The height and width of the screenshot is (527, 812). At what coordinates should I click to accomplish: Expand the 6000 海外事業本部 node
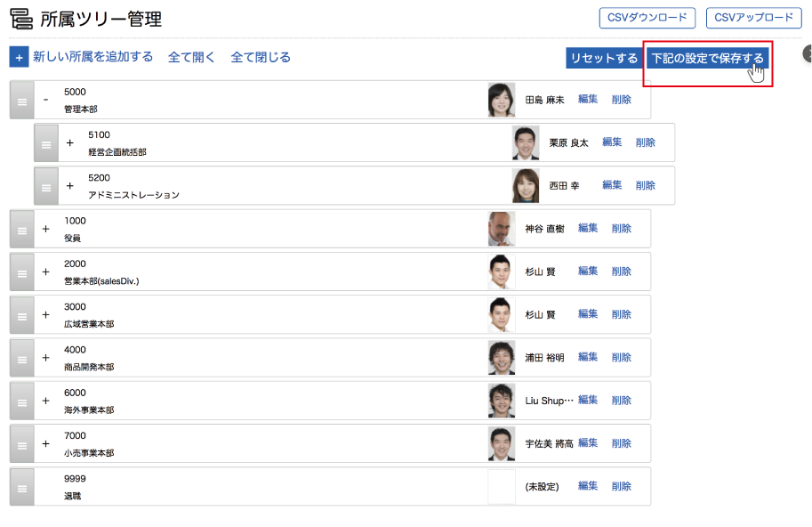click(x=46, y=401)
